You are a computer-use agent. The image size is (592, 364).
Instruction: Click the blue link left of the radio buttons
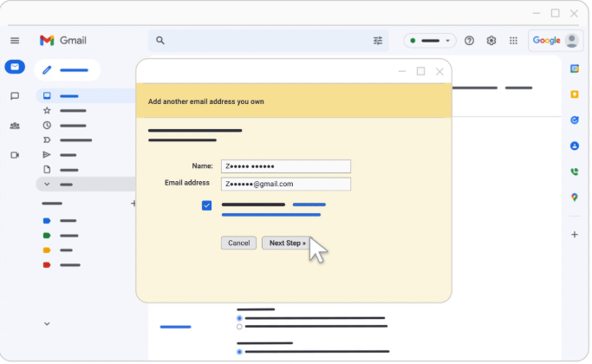[176, 327]
